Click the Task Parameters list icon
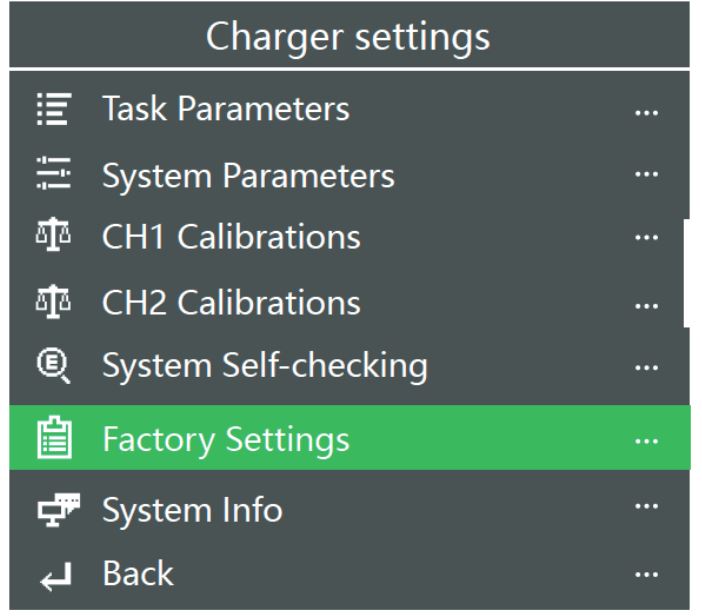Image resolution: width=702 pixels, height=616 pixels. [54, 109]
